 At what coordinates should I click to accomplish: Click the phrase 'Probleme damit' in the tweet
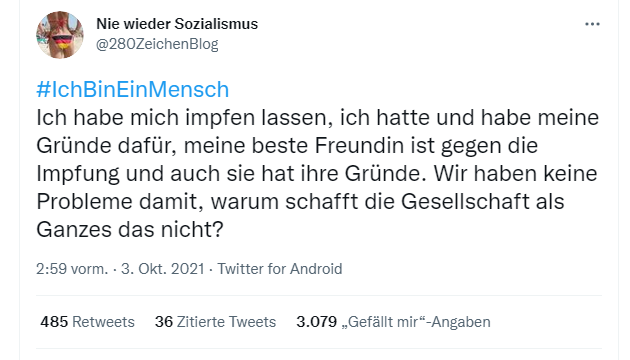(x=119, y=202)
